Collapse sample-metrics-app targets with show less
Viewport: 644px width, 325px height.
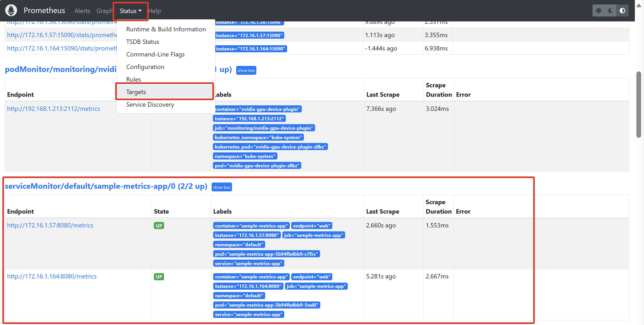coord(222,187)
